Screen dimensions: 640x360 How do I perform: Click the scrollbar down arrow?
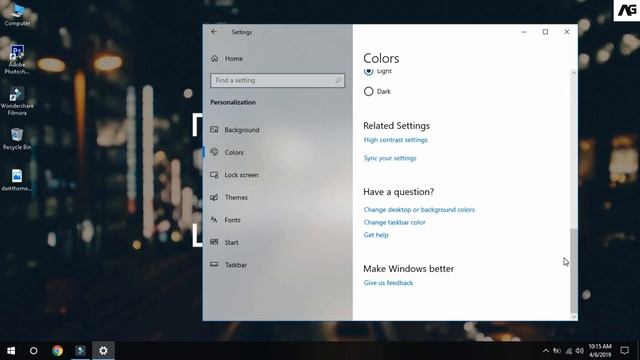pos(573,317)
